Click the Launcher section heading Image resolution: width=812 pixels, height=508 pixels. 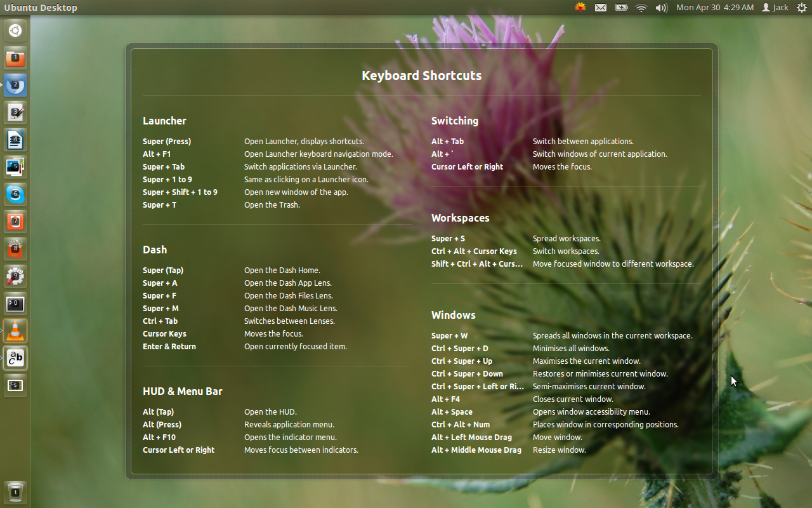(164, 121)
